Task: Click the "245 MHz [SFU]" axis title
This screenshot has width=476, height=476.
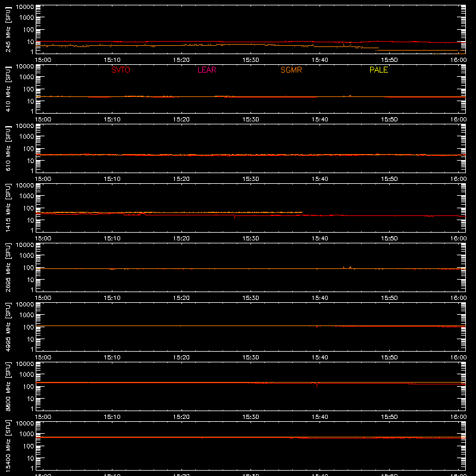Action: (8, 29)
